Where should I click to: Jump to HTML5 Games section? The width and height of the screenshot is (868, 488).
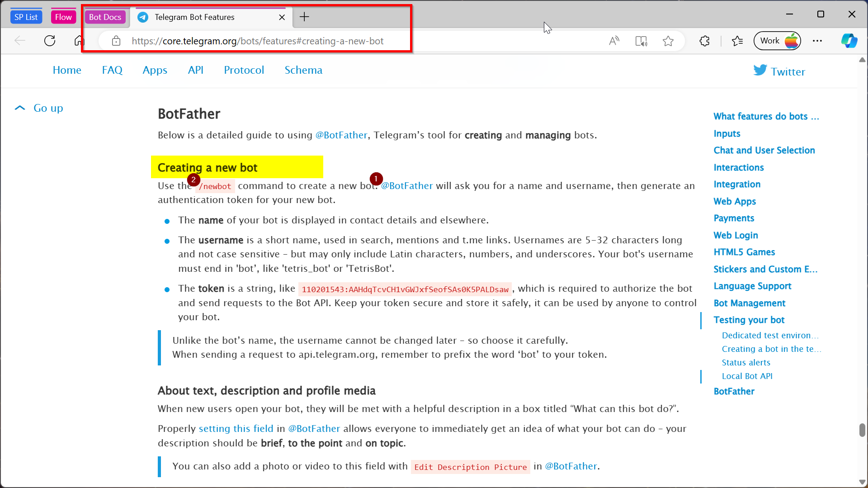pyautogui.click(x=744, y=252)
